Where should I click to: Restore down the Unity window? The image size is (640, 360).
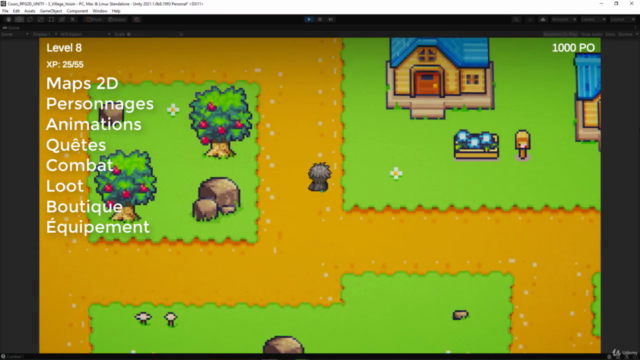[616, 4]
